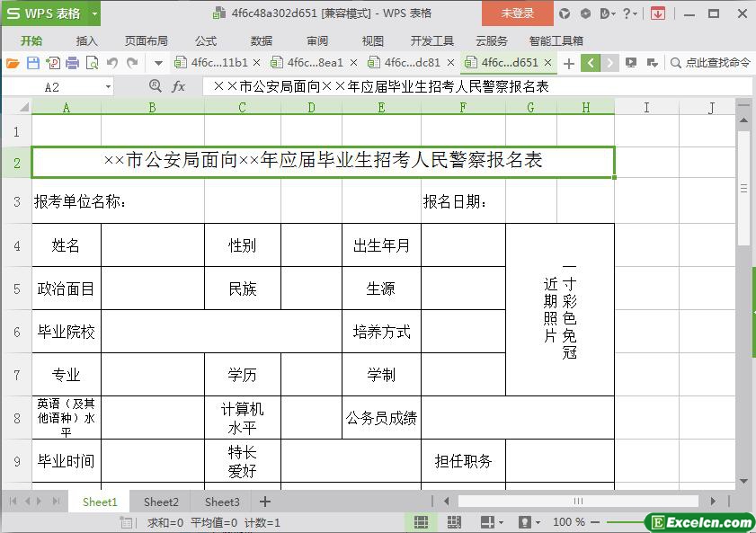Click the 未登录 login button

[x=518, y=13]
